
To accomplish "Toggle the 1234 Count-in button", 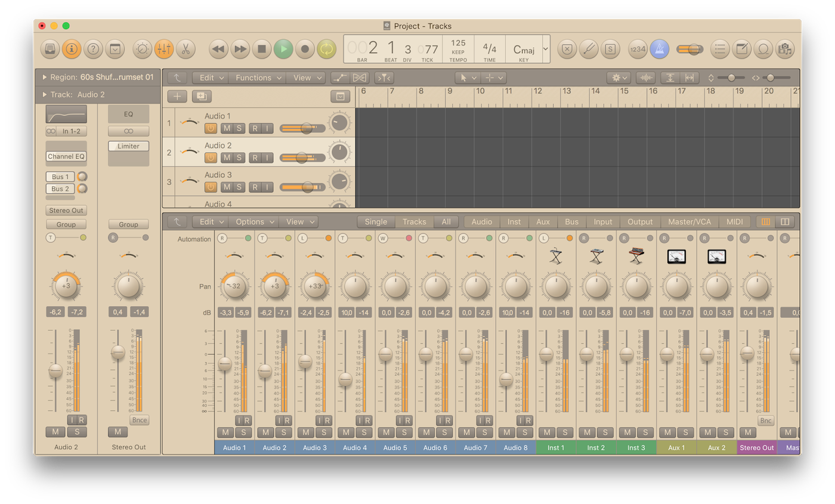I will point(638,49).
